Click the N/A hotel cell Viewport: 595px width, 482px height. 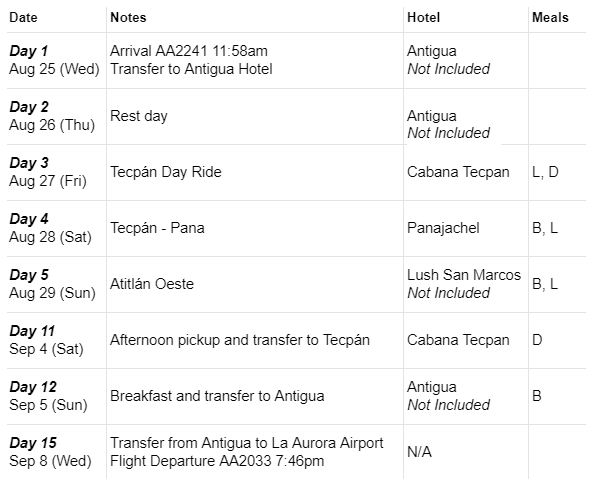[466, 452]
